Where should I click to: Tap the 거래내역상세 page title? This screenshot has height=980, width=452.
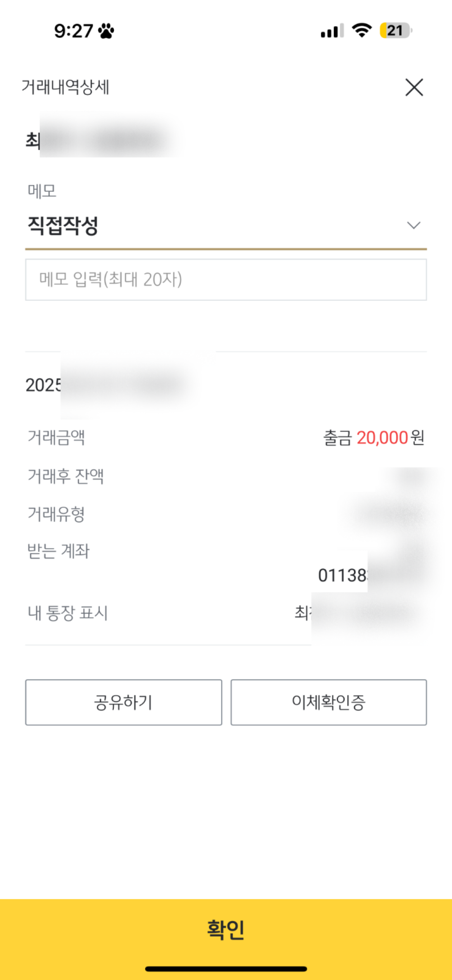coord(66,87)
